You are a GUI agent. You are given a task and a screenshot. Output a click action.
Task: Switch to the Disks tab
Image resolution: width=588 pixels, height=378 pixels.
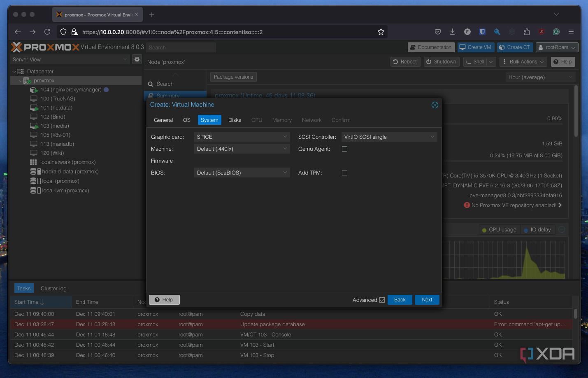tap(235, 120)
